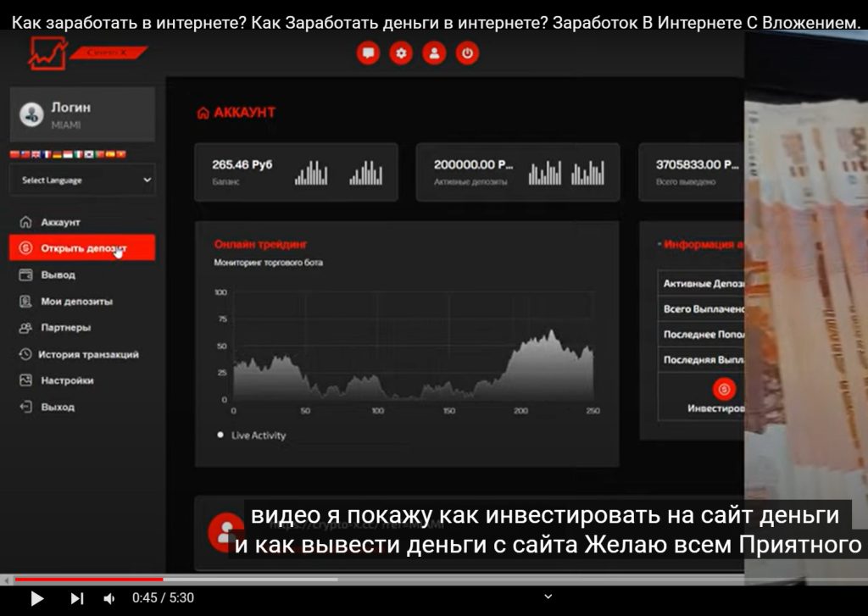Viewport: 868px width, 616px height.
Task: Click the red chart logo
Action: (x=48, y=53)
